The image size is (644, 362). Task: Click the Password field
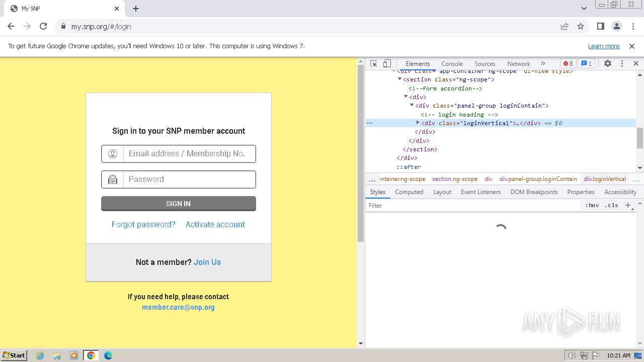(x=179, y=179)
